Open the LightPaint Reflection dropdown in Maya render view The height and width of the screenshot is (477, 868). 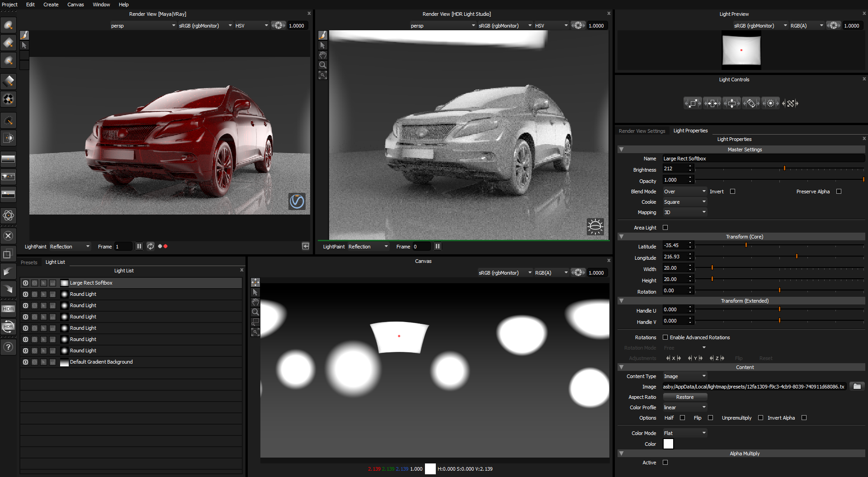point(70,247)
